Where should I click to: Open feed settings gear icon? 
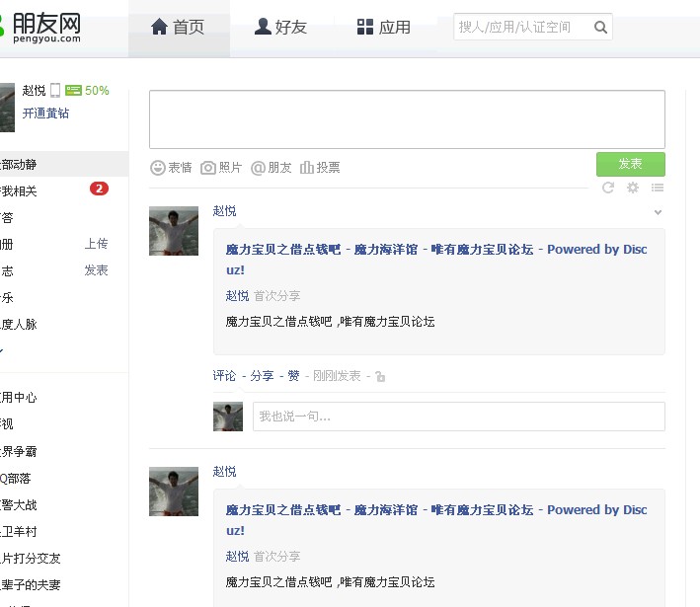coord(633,188)
